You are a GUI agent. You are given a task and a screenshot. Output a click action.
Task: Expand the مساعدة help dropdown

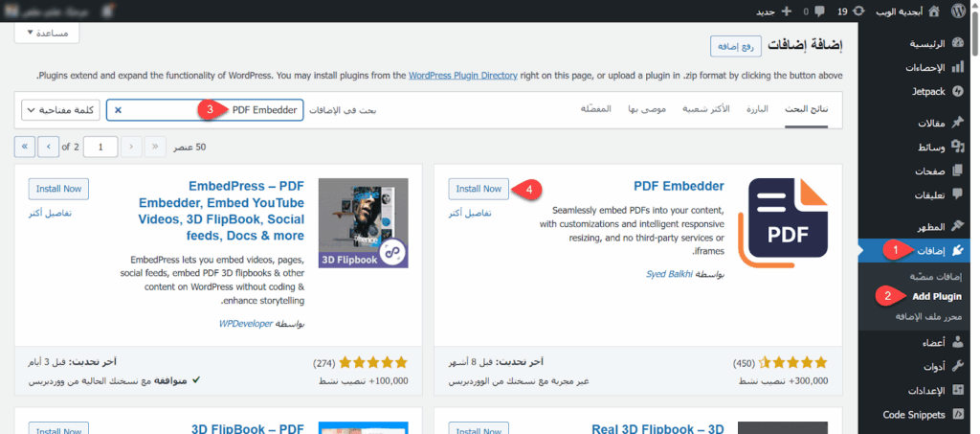tap(47, 33)
